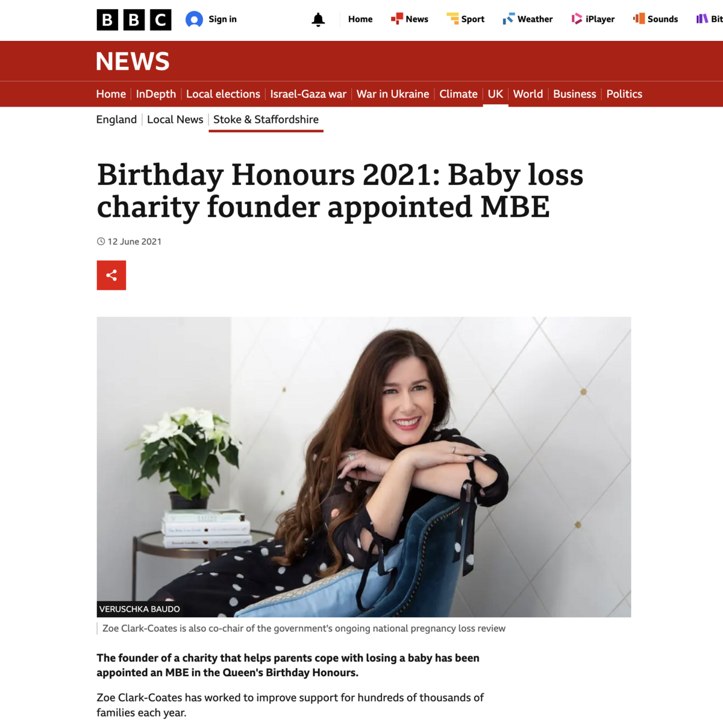The image size is (723, 728).
Task: Open Bitesize in the top bar
Action: [x=710, y=19]
